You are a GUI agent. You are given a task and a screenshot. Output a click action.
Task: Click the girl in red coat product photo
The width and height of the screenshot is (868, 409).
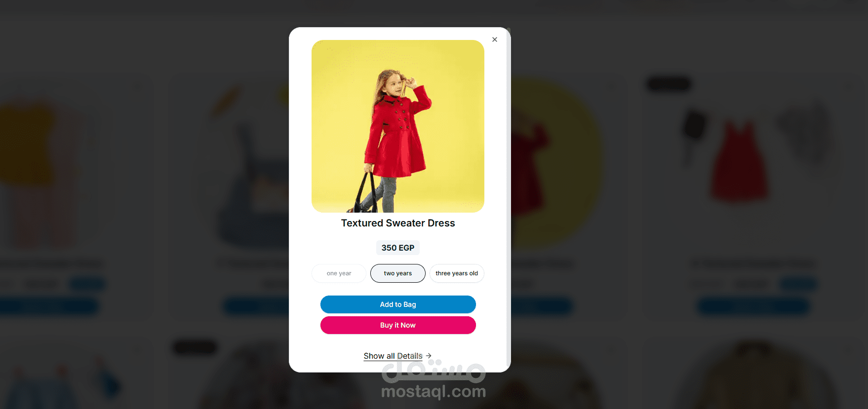click(x=398, y=126)
